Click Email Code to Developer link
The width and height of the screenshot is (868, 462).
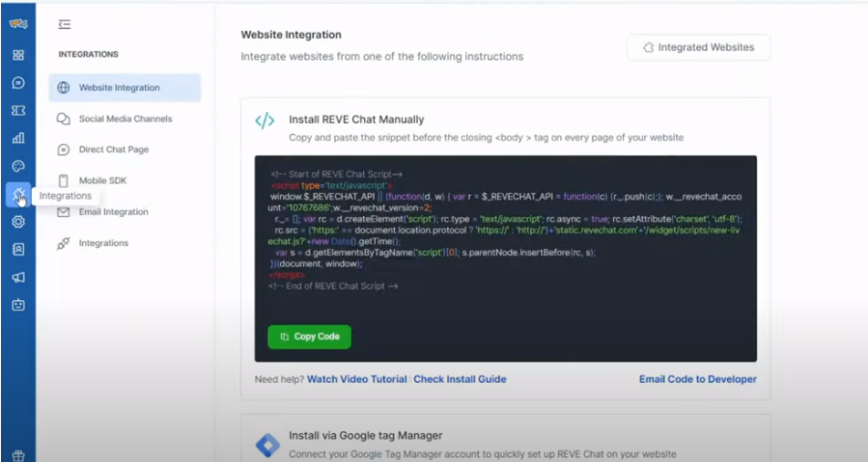point(697,379)
